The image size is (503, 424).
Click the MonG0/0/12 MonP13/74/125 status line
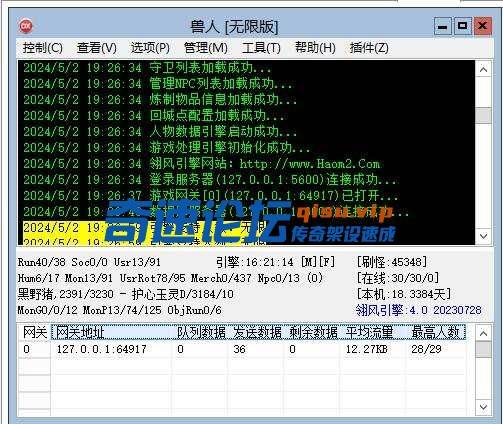[x=120, y=310]
